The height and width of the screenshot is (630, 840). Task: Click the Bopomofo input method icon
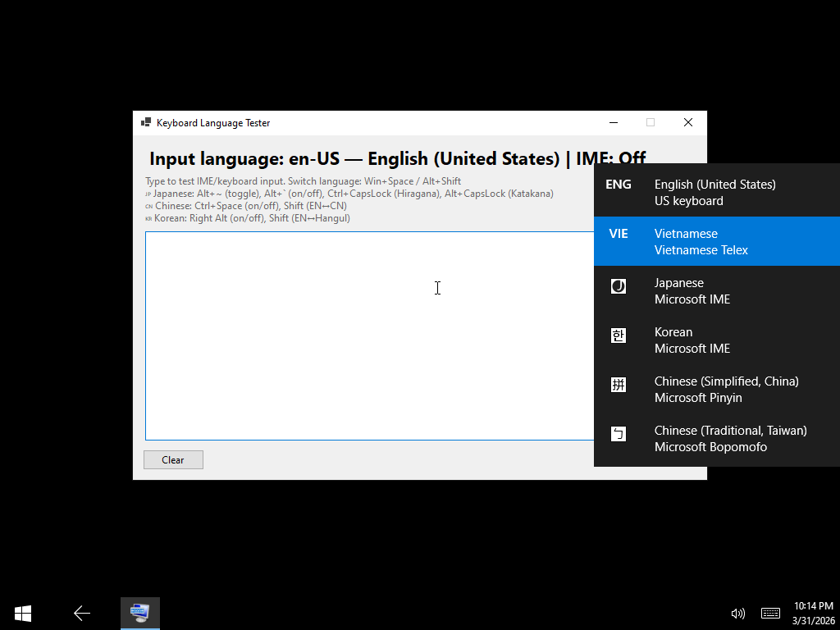(x=618, y=434)
